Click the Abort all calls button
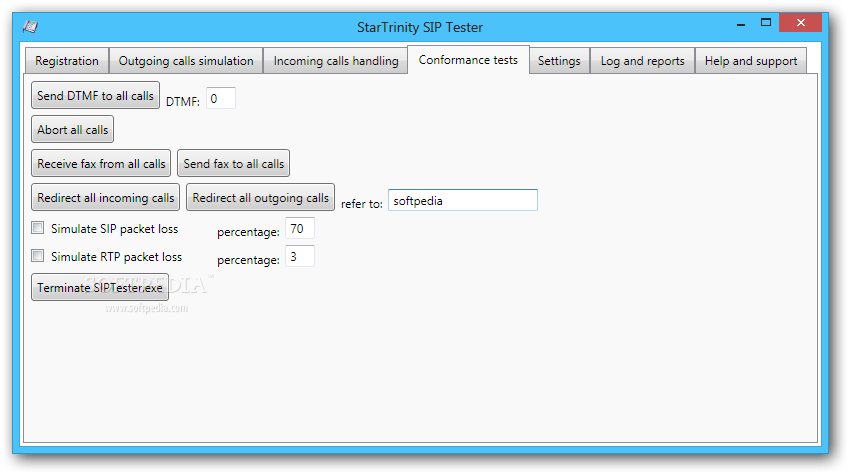 pyautogui.click(x=73, y=129)
